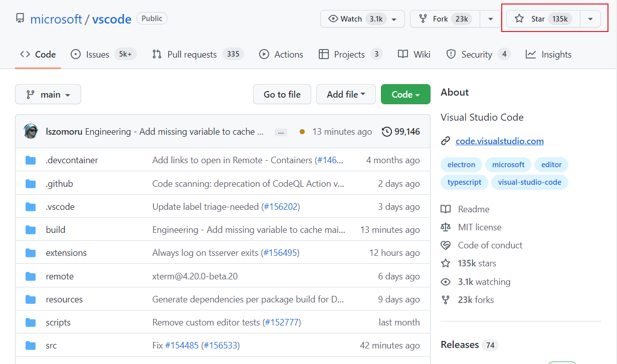Open the src folder

51,345
